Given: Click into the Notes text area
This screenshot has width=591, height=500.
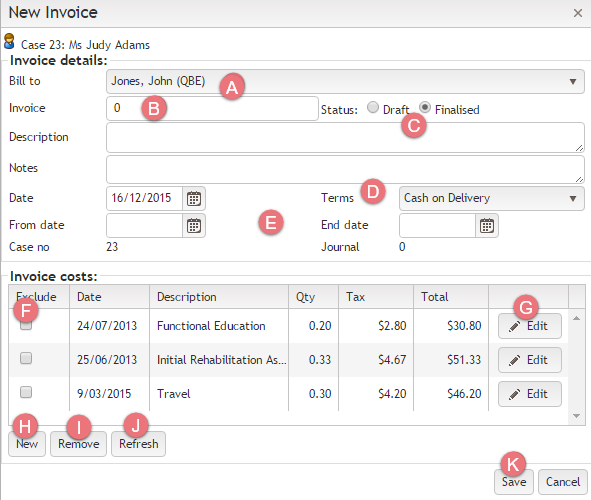Looking at the screenshot, I should click(x=345, y=170).
